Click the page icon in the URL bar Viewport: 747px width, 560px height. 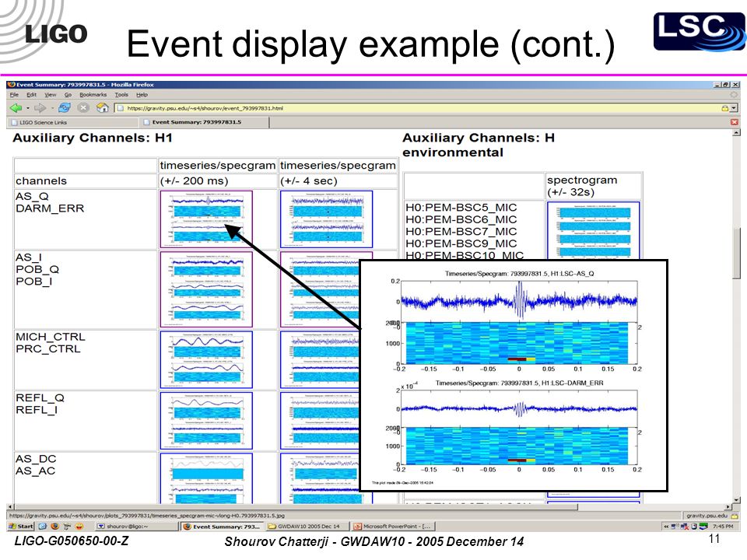pyautogui.click(x=121, y=108)
